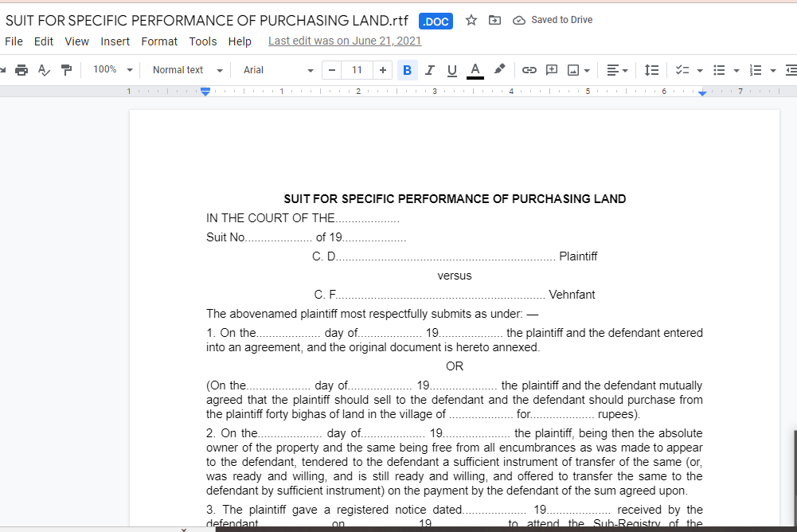The image size is (797, 532).
Task: Select the Paint format tool
Action: [x=66, y=70]
